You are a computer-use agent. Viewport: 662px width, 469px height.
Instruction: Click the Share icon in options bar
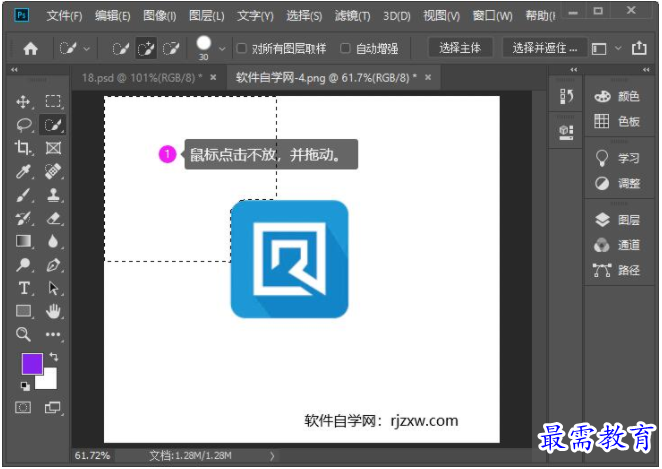[x=639, y=48]
